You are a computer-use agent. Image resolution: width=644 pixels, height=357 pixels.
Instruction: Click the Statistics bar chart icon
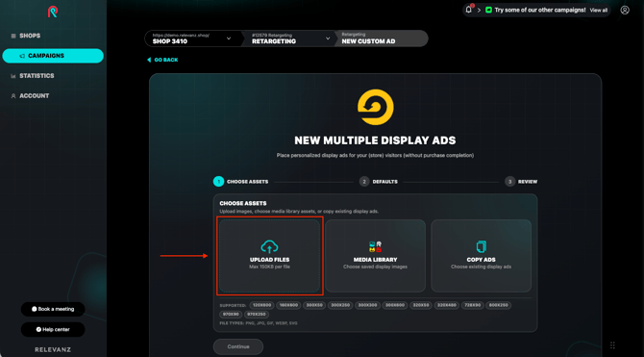pos(13,76)
